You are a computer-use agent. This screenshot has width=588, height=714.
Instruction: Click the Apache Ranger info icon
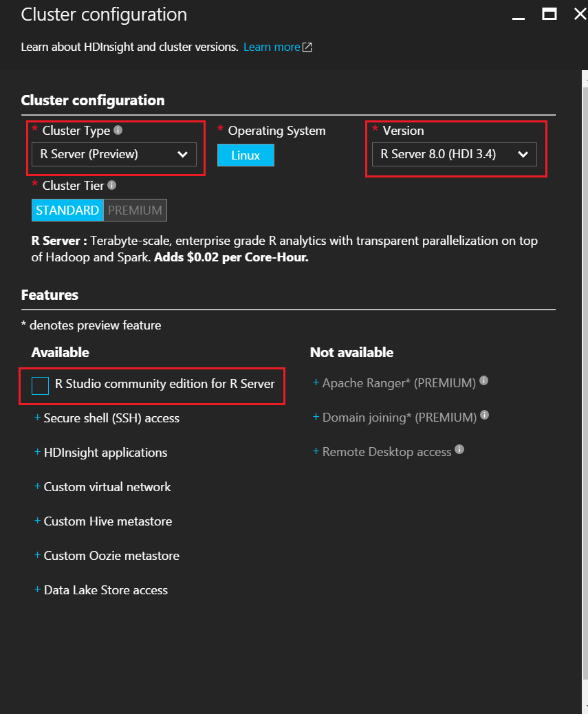pyautogui.click(x=483, y=380)
